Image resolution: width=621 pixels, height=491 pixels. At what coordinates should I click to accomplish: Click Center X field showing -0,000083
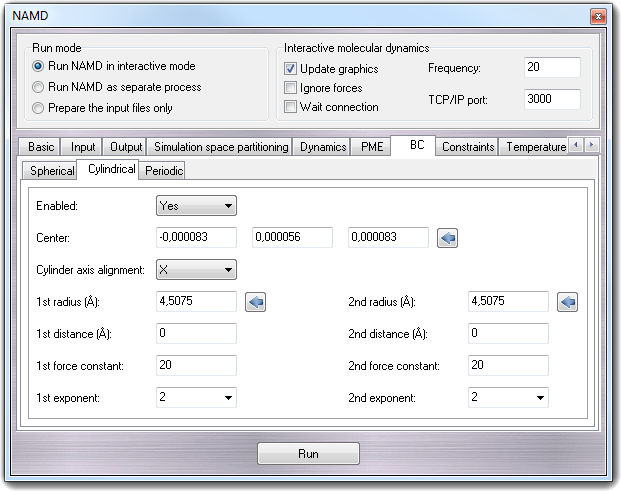point(196,238)
